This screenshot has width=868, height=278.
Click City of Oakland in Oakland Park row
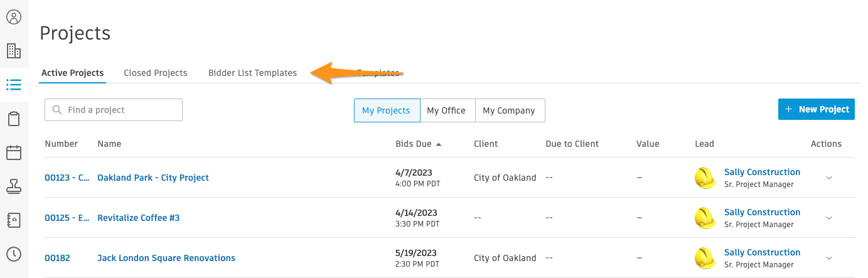pyautogui.click(x=505, y=178)
